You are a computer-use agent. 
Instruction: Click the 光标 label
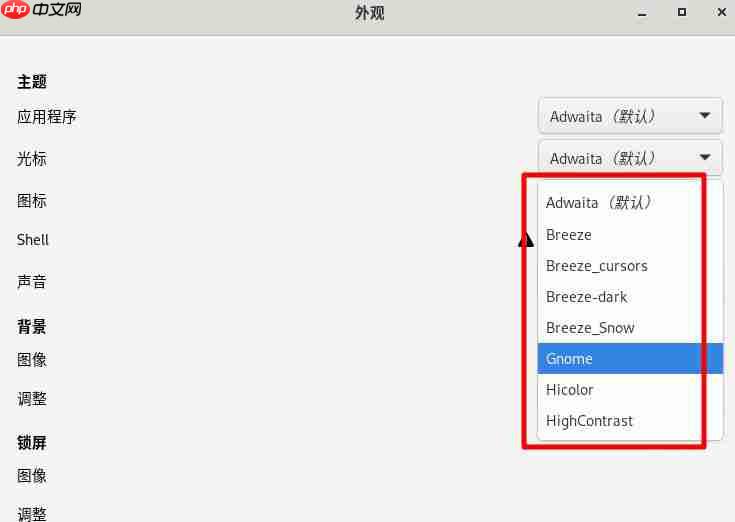[32, 159]
